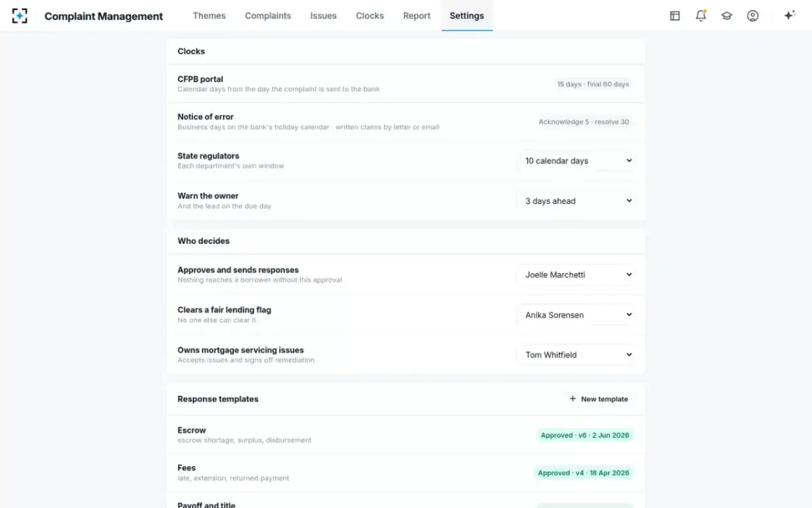Screen dimensions: 812x508
Task: Open the Report tab
Action: point(417,16)
